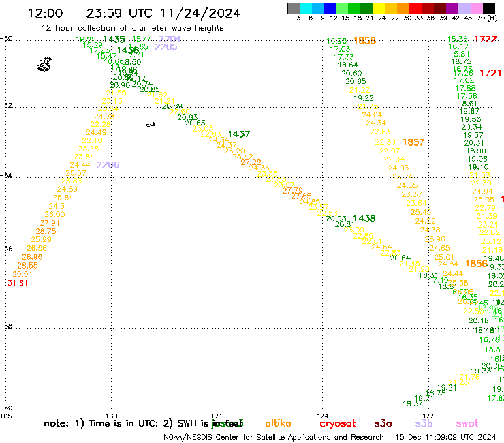
Task: Click the 18.75 value under 15.81
Action: (x=461, y=62)
